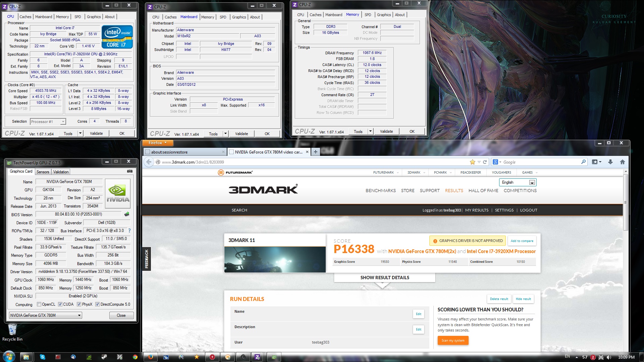Image resolution: width=644 pixels, height=362 pixels.
Task: Click SHOW RESULT DETAILS button
Action: click(385, 278)
